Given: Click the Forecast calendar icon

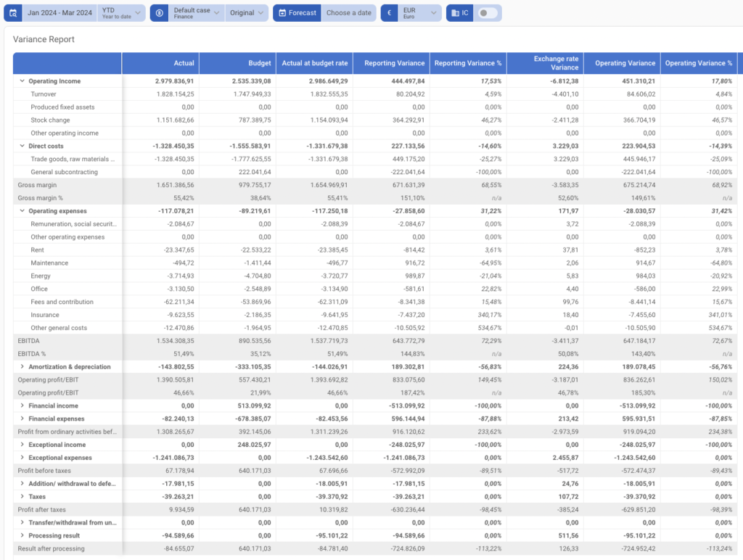Looking at the screenshot, I should pyautogui.click(x=282, y=13).
